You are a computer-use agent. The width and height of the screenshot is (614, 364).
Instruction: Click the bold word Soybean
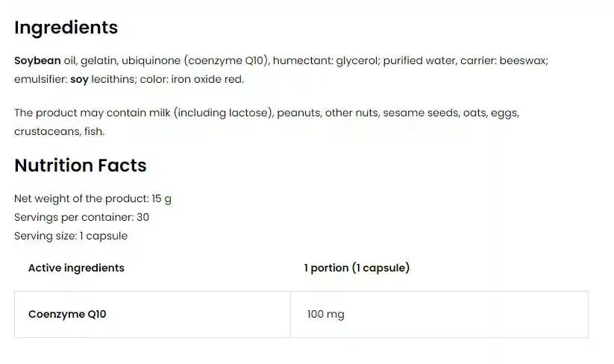click(x=37, y=60)
